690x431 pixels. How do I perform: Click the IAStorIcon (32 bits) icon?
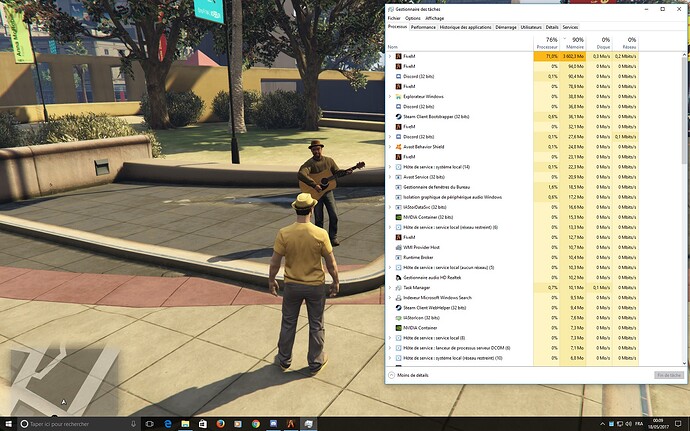pos(398,318)
